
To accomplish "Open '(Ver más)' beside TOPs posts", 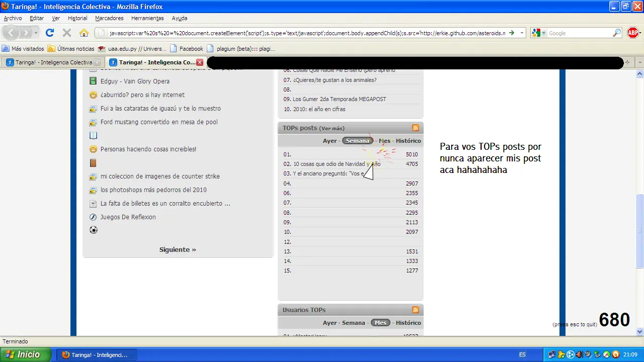I will 332,128.
